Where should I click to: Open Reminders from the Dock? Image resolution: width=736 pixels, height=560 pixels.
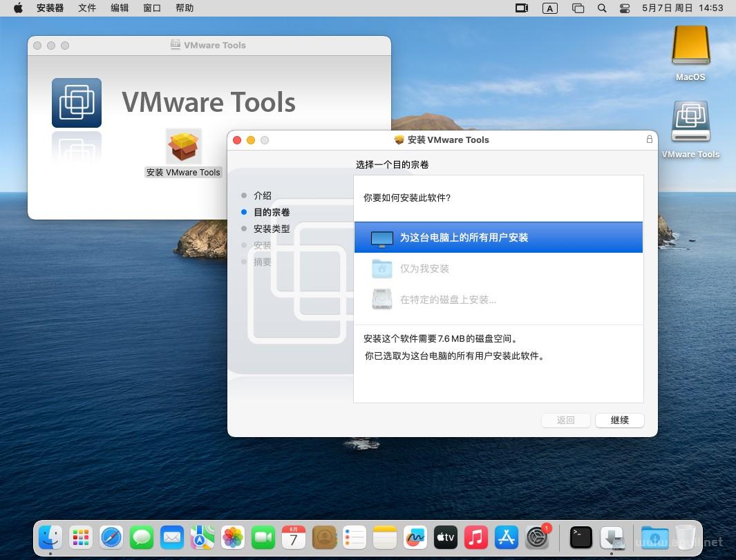tap(355, 537)
